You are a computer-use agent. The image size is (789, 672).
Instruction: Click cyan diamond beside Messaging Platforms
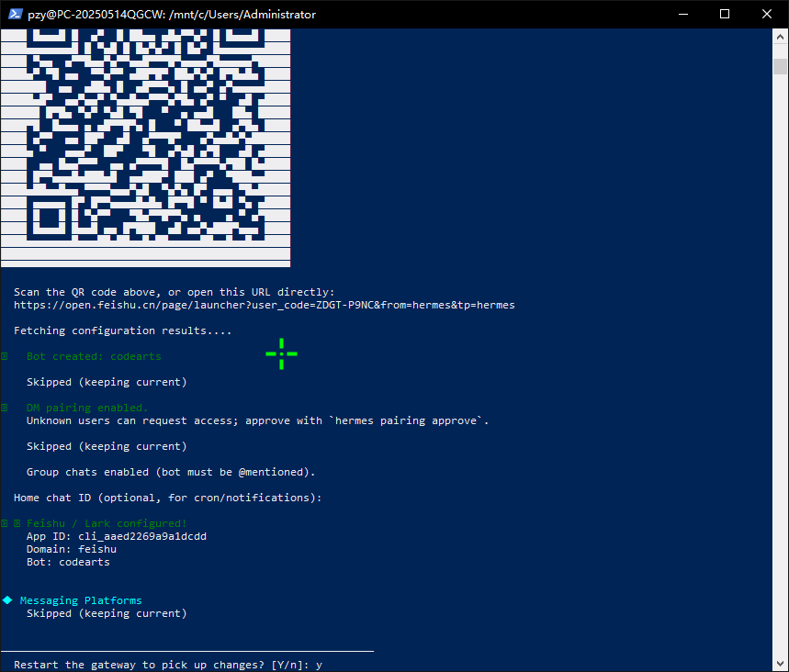(7, 600)
